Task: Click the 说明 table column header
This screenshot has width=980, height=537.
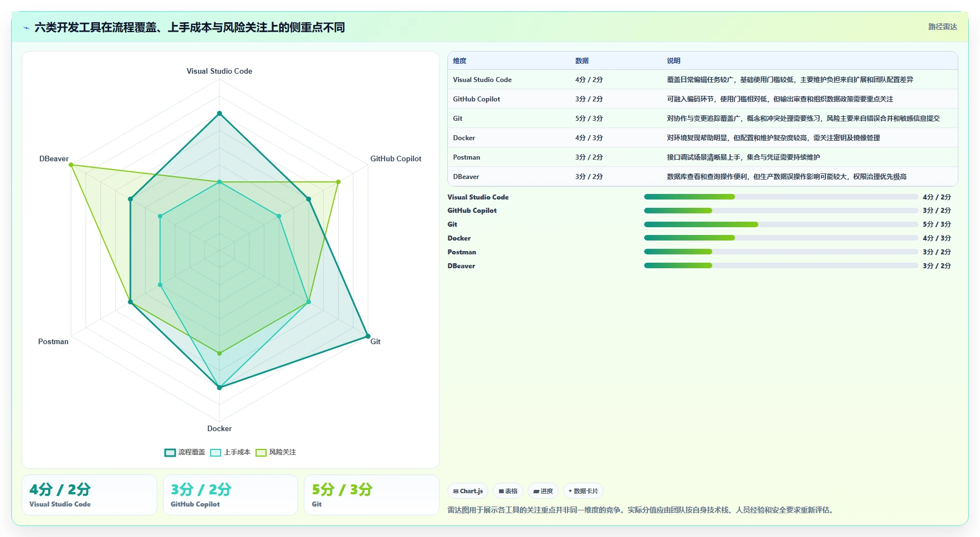Action: [673, 61]
